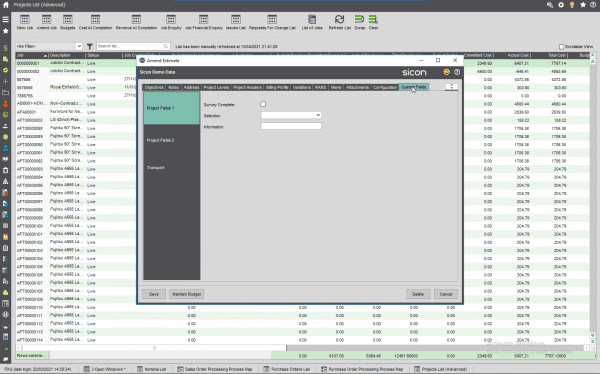Switch to the Notes tab

[173, 87]
